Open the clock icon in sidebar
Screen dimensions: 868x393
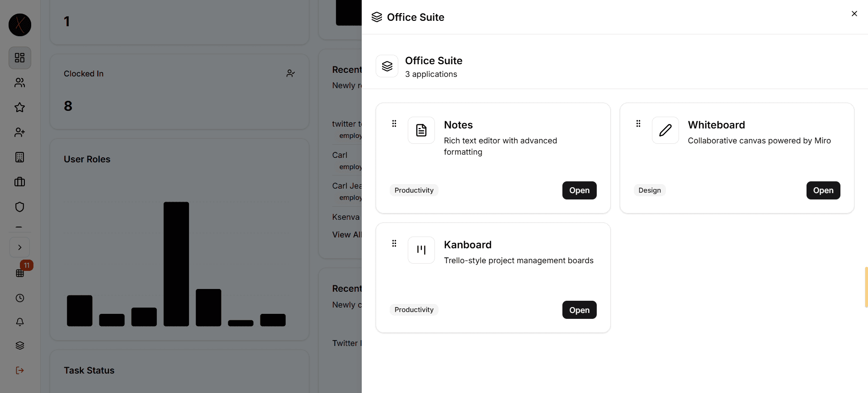click(20, 298)
